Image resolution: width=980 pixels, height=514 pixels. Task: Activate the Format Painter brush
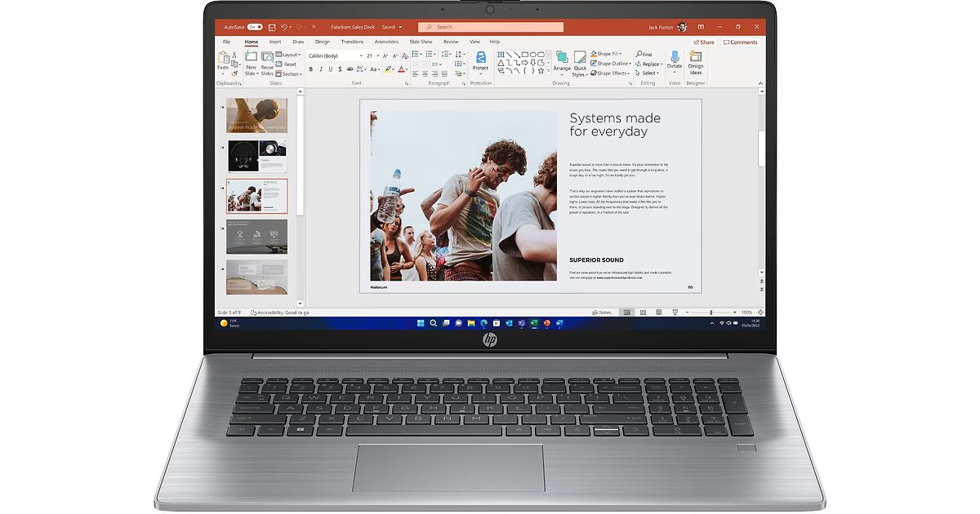point(234,73)
